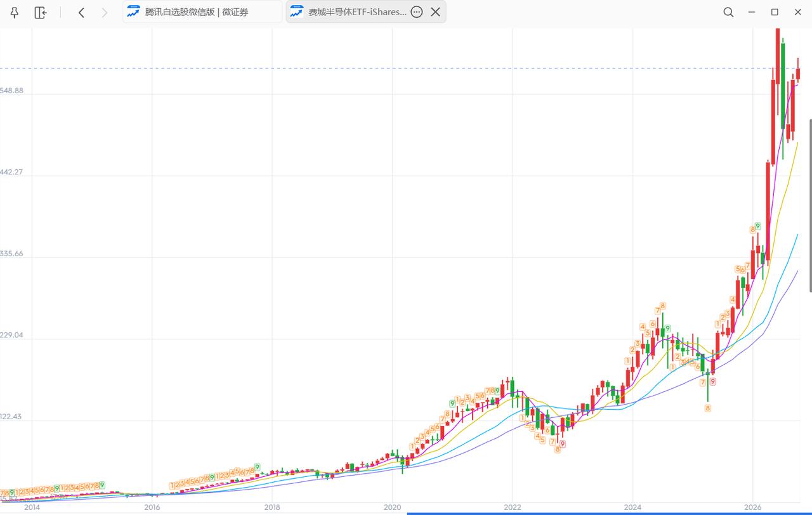Image resolution: width=812 pixels, height=515 pixels.
Task: Click the 229.04 price axis label
Action: pos(11,335)
